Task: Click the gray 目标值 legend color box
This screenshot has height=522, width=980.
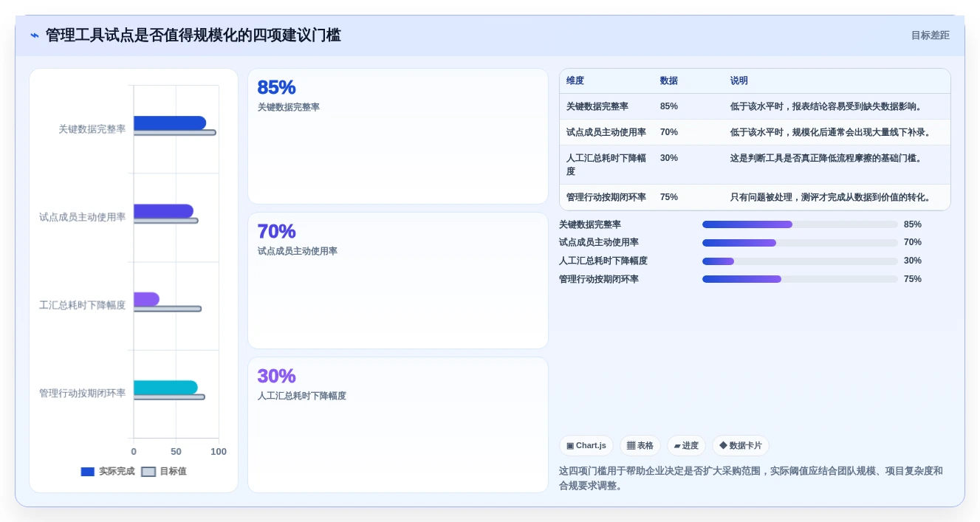Action: (x=148, y=472)
